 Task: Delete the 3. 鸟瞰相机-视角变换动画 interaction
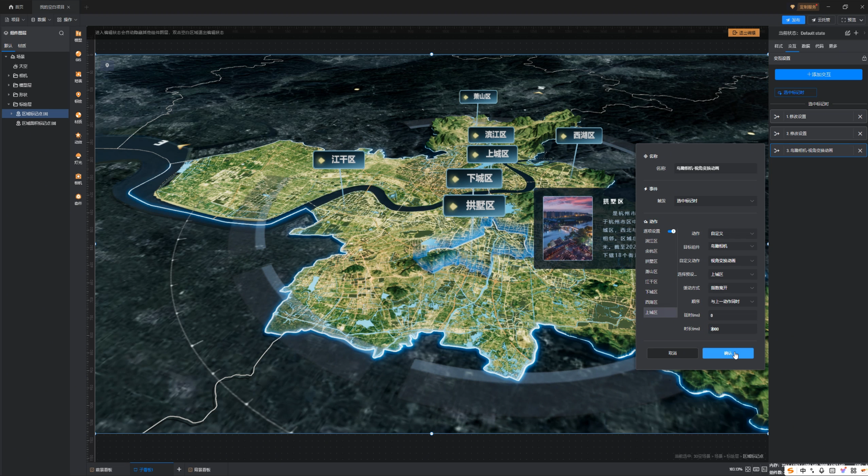coord(860,151)
